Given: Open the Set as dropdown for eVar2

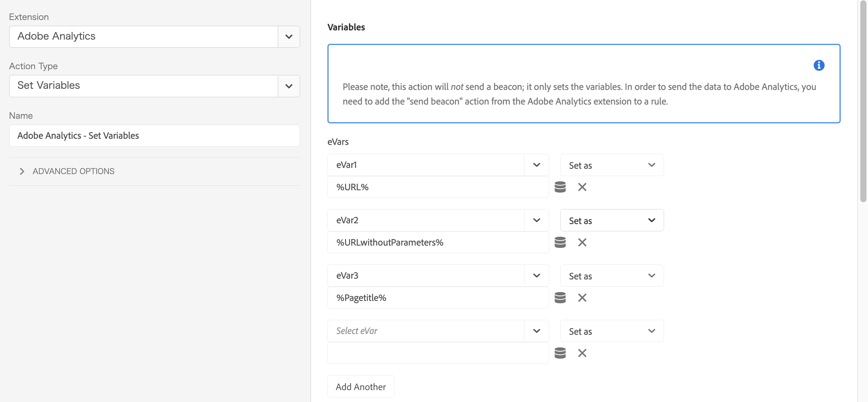Looking at the screenshot, I should (612, 220).
